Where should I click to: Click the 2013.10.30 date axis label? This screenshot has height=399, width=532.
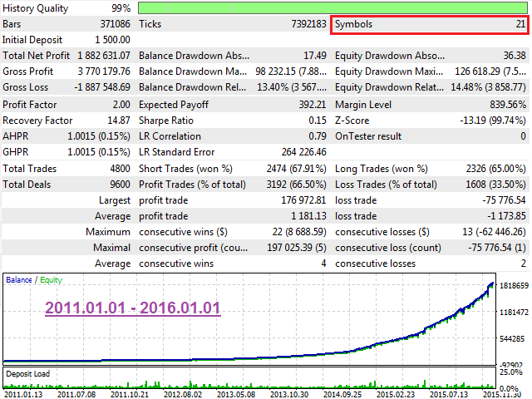(289, 395)
